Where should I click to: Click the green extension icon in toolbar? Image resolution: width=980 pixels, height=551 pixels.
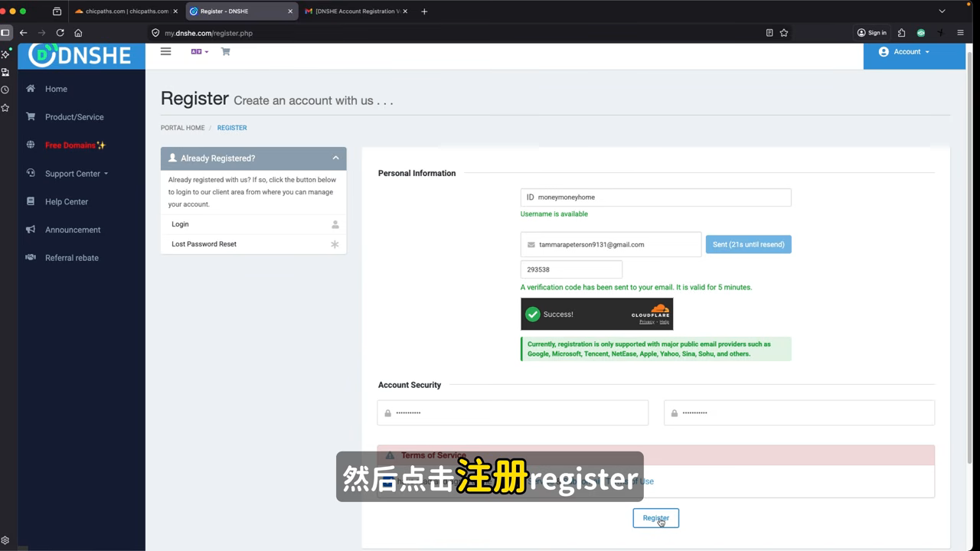pos(921,33)
